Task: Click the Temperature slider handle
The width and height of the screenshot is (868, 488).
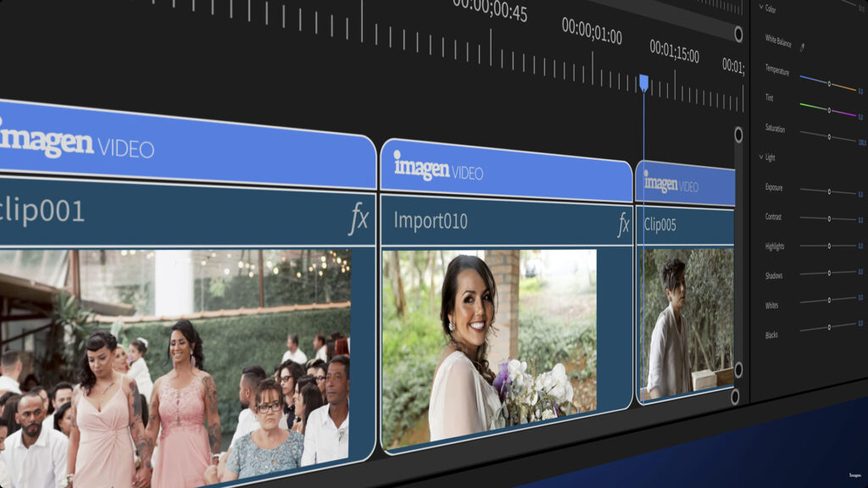Action: pos(829,81)
